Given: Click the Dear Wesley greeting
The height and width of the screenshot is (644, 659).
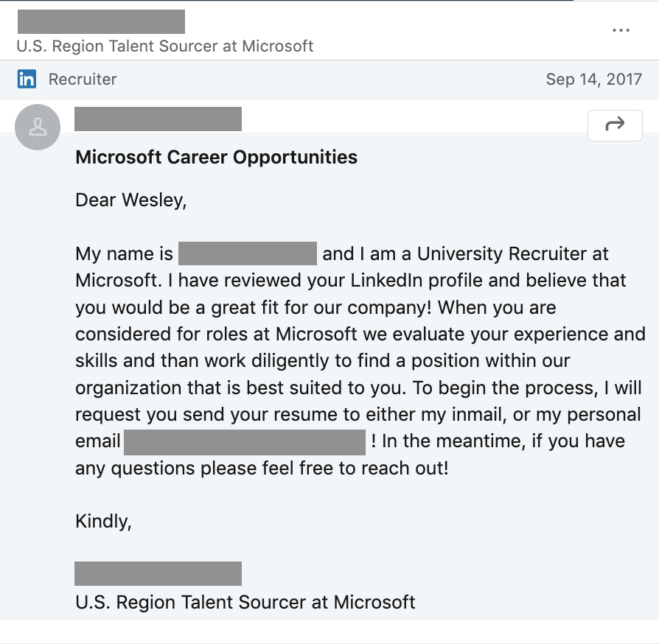Looking at the screenshot, I should tap(130, 200).
